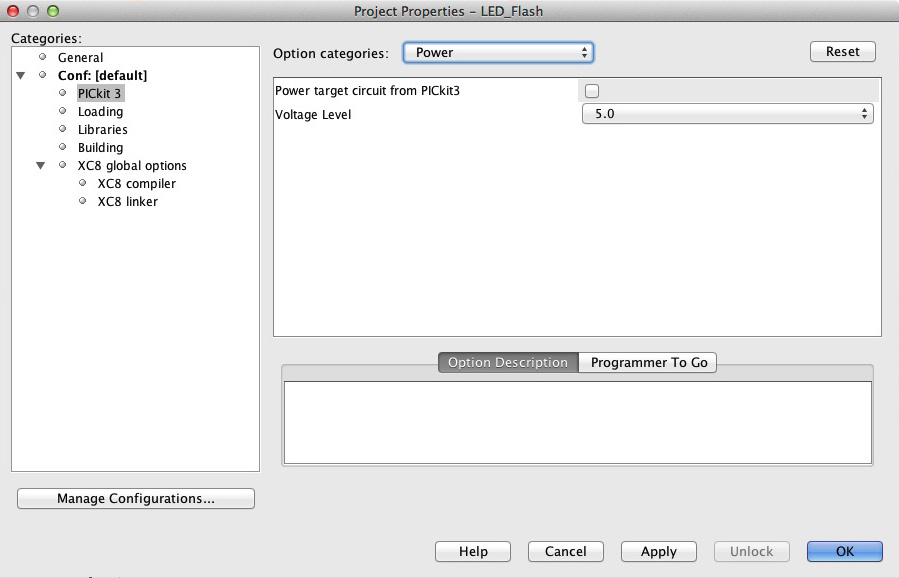Screen dimensions: 899x578
Task: Open the Voltage Level dropdown
Action: (727, 114)
